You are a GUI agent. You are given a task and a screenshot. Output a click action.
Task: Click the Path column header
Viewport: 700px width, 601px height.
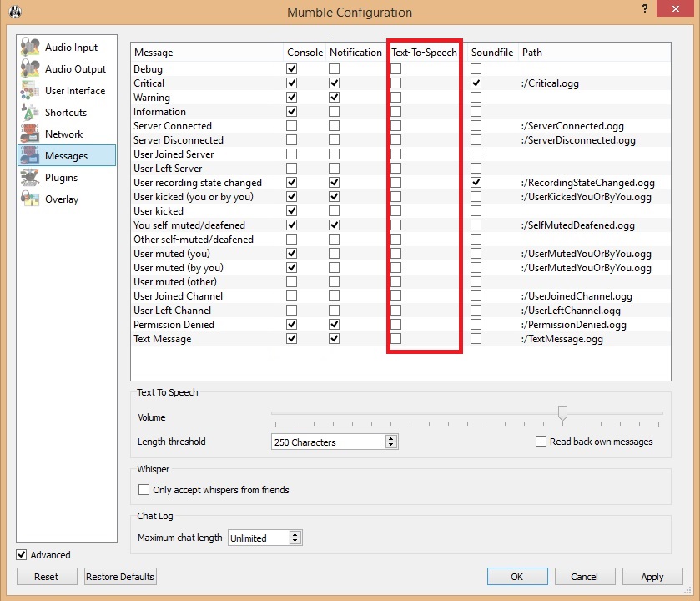594,53
